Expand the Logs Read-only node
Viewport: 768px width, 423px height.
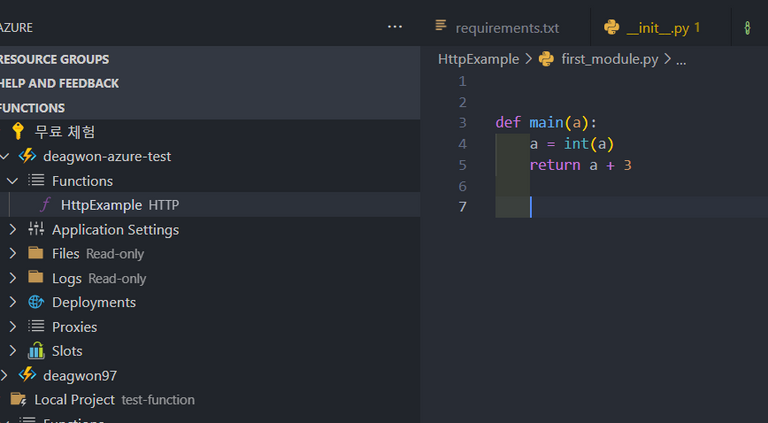(13, 278)
